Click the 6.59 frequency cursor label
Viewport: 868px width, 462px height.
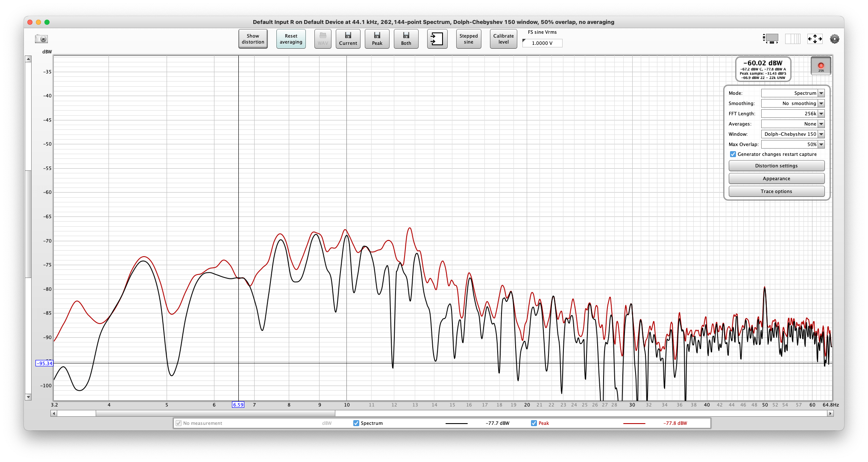238,405
